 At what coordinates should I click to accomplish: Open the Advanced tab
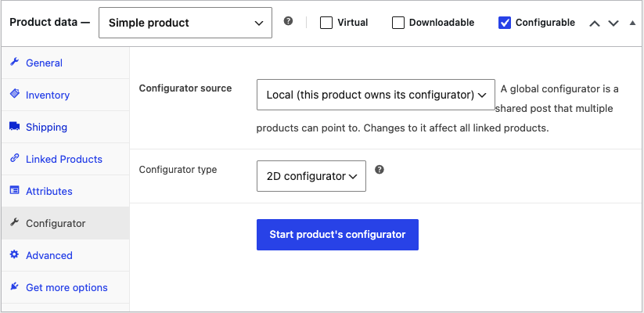tap(65, 255)
